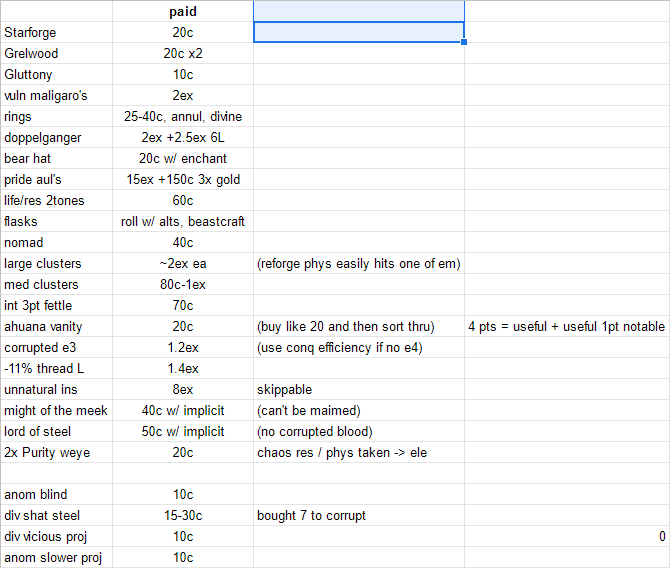Viewport: 670px width, 568px height.
Task: Click the '15ex +150c 3x gold' cell
Action: [183, 179]
